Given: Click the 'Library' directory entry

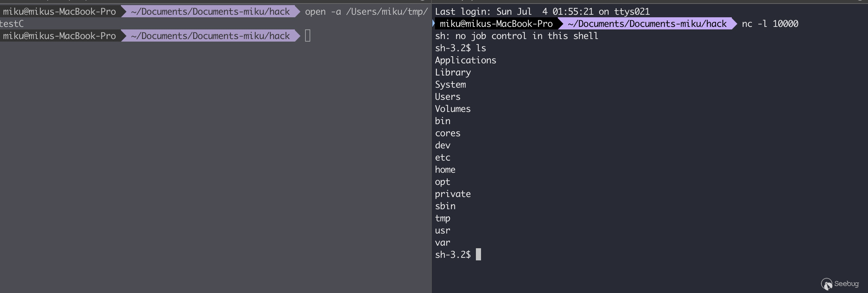Looking at the screenshot, I should (x=453, y=73).
